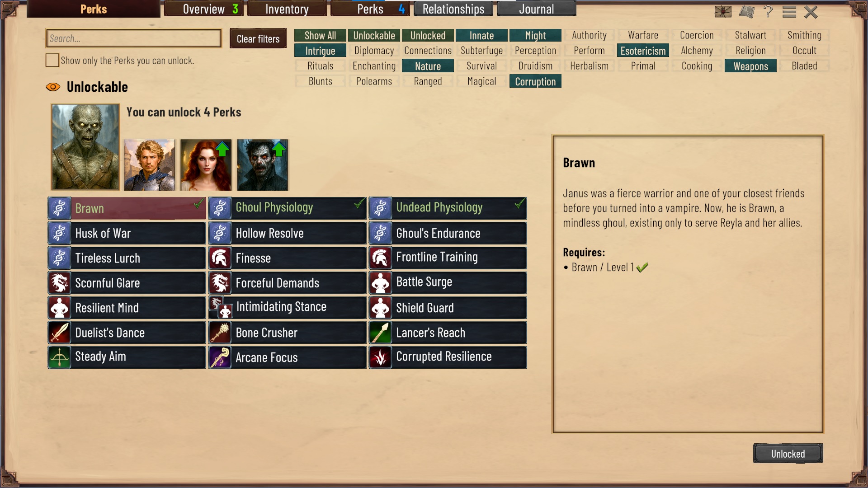Image resolution: width=868 pixels, height=488 pixels.
Task: Enable the Alchemy filter tag
Action: point(697,51)
